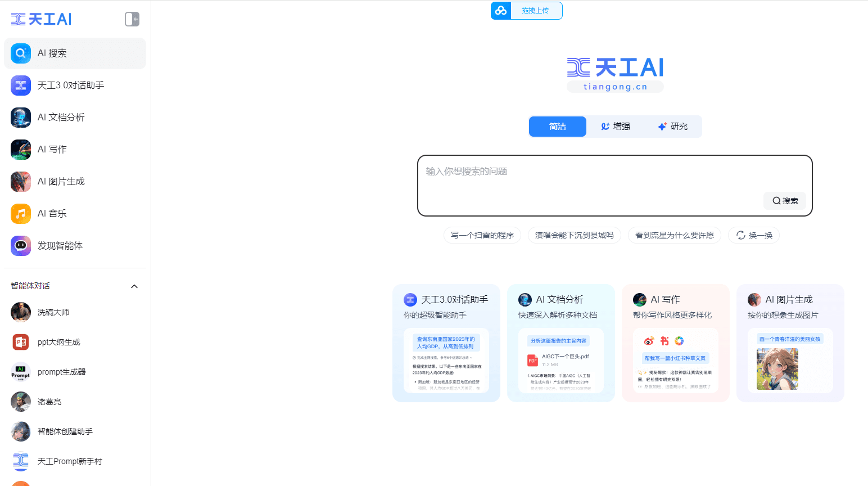Click the 诸葛亮 label in sidebar
Viewport: 868px width, 486px height.
click(x=49, y=402)
